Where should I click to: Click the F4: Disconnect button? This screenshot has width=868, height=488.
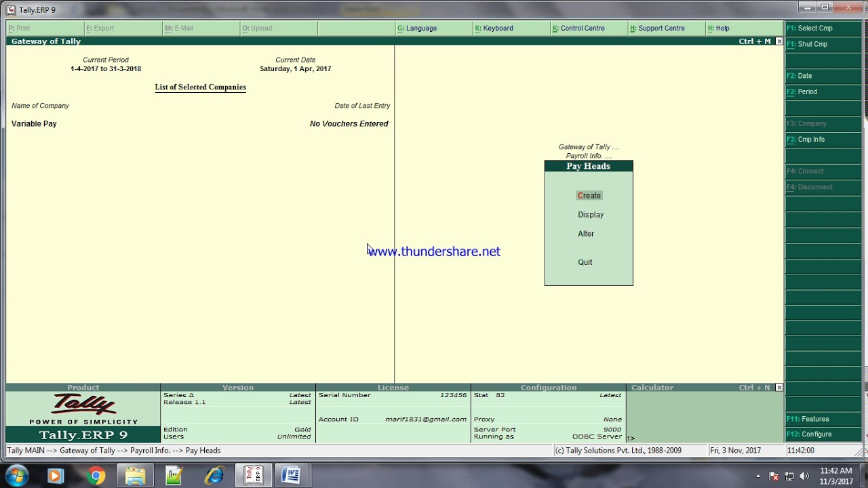(x=823, y=187)
